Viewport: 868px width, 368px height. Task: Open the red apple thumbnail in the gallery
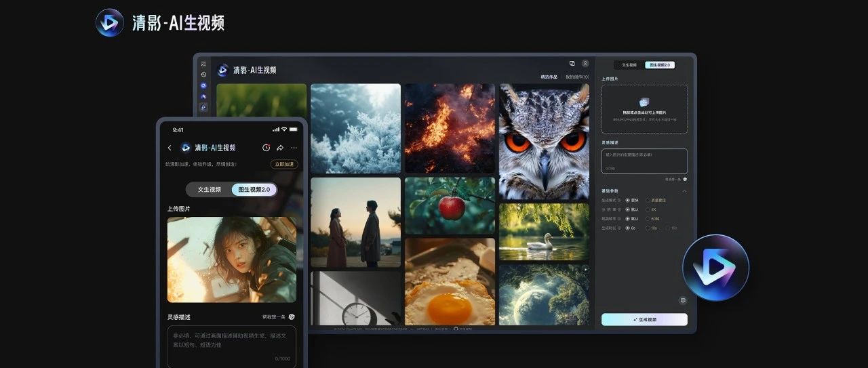450,206
